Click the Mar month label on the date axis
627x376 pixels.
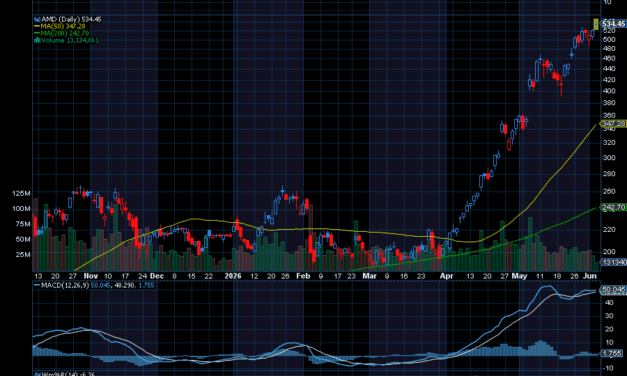[x=369, y=276]
